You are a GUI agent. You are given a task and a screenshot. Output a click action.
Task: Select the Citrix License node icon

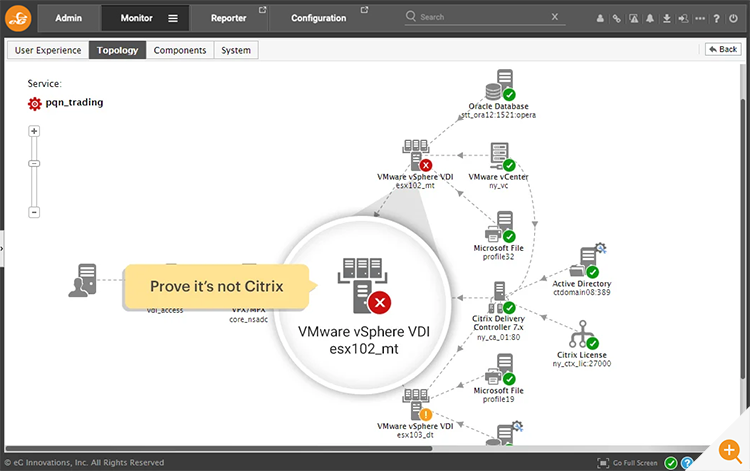click(x=583, y=334)
